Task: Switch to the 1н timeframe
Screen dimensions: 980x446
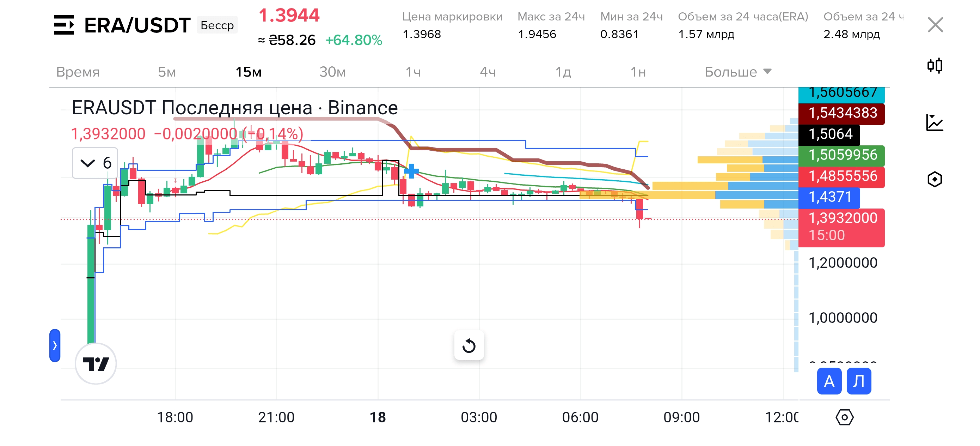Action: click(x=638, y=72)
